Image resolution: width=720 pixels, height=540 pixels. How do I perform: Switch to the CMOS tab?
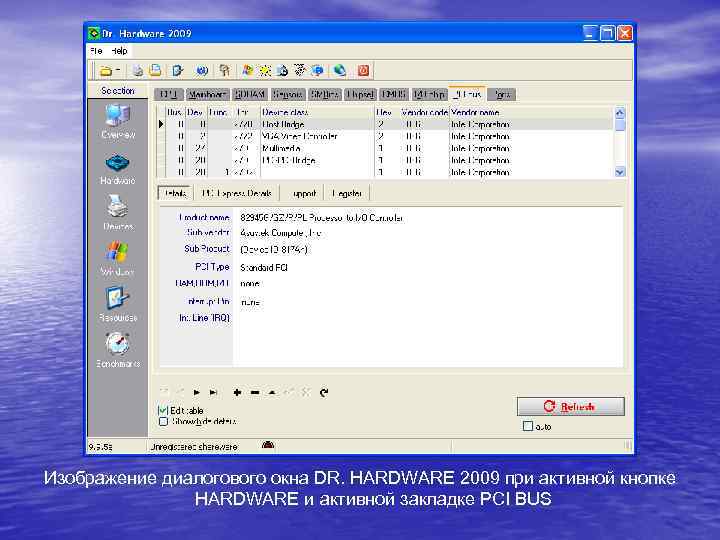(394, 95)
